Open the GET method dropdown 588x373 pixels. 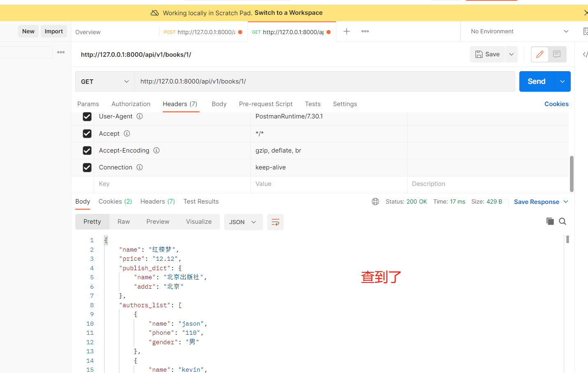tap(105, 81)
